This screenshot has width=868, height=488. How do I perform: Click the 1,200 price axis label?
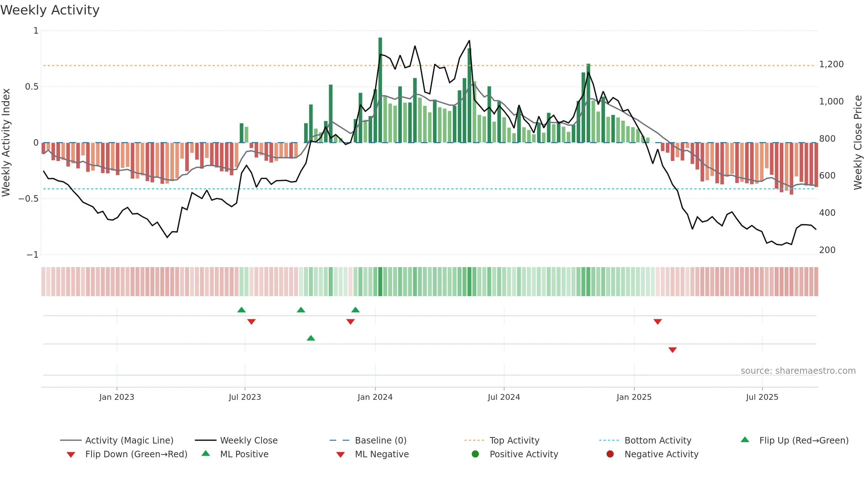coord(831,64)
